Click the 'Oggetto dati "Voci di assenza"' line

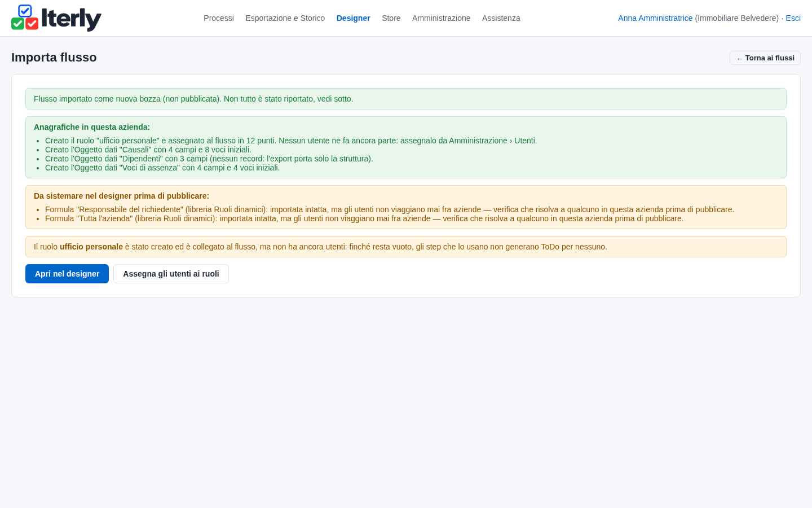pos(162,168)
